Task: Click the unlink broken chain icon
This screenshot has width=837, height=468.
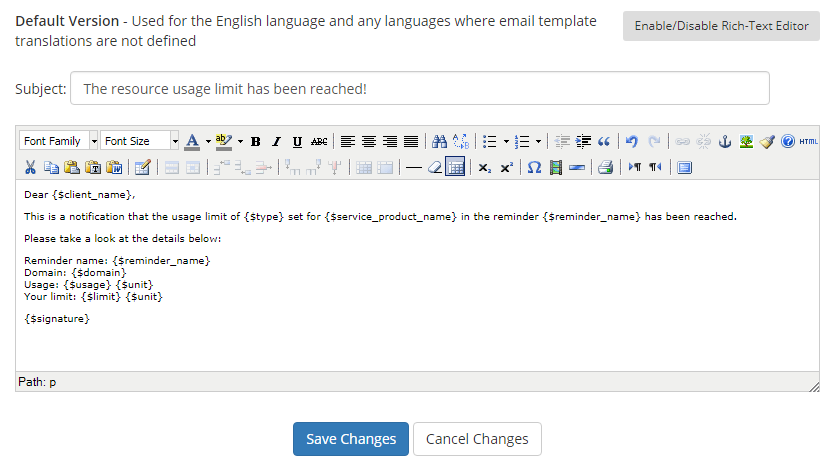Action: pos(704,141)
